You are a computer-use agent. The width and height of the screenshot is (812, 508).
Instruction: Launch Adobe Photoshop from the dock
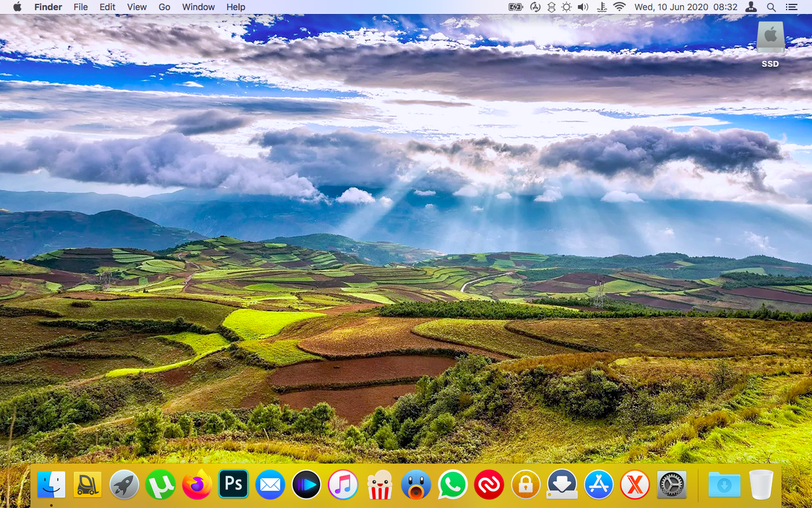233,485
